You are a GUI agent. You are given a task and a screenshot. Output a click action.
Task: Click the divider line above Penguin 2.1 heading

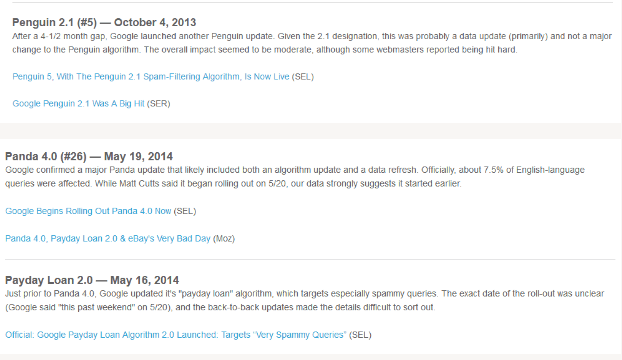[313, 2]
